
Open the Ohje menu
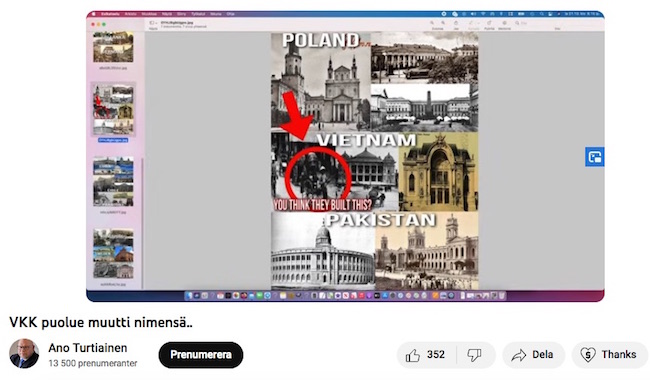(230, 14)
